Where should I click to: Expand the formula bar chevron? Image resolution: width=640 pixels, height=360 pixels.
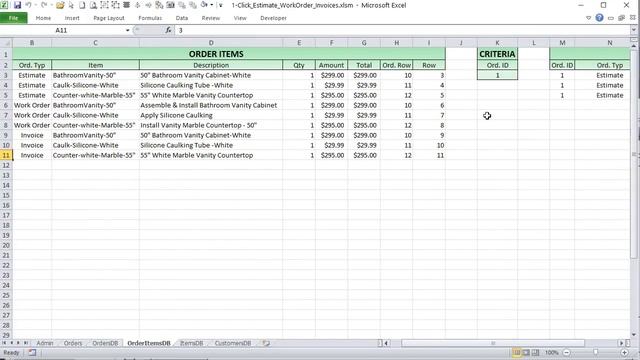point(633,30)
